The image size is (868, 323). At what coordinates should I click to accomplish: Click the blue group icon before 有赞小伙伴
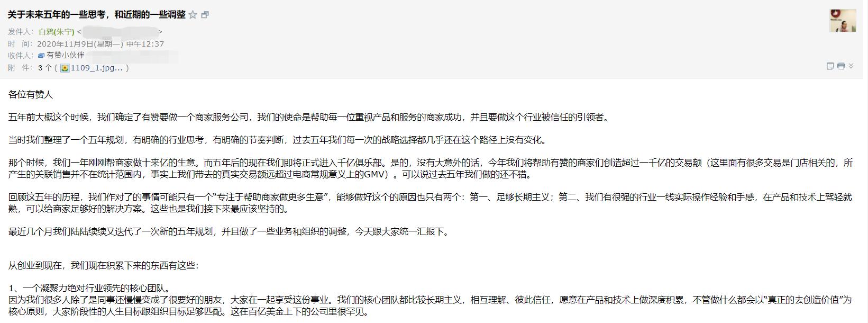click(41, 55)
